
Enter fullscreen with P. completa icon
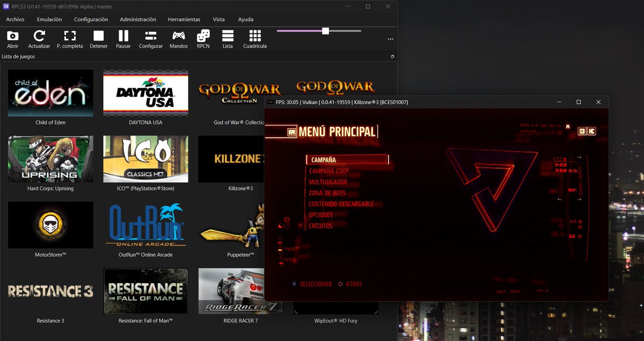(x=70, y=36)
